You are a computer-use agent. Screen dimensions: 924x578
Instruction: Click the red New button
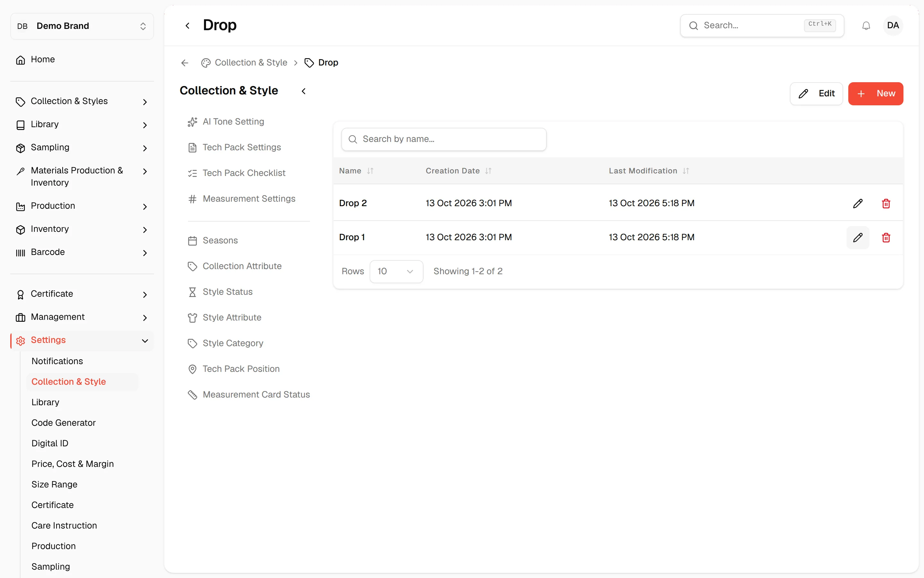(x=875, y=94)
